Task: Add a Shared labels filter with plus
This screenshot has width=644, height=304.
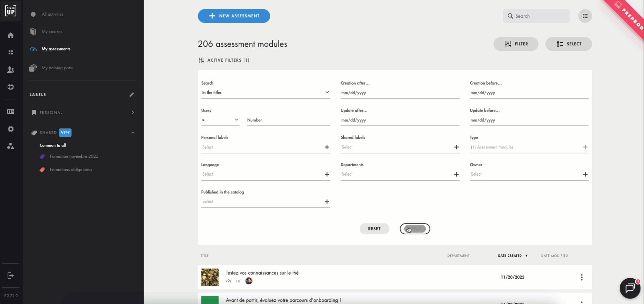Action: tap(456, 147)
